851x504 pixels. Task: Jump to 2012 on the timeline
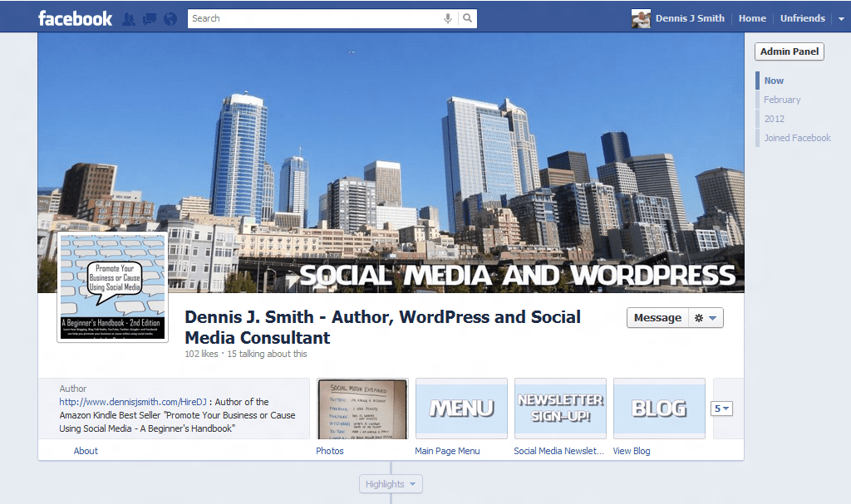coord(775,119)
